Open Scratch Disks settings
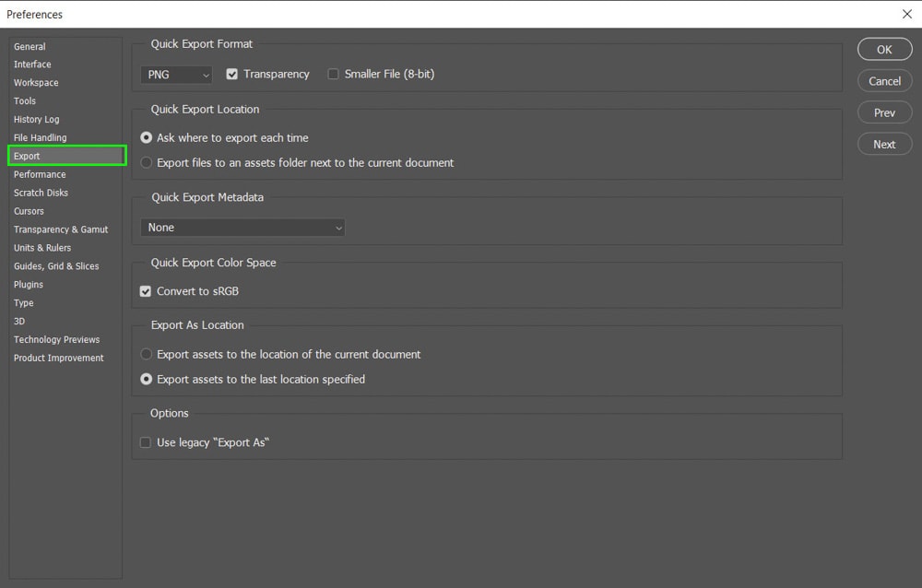This screenshot has height=588, width=922. click(x=41, y=193)
